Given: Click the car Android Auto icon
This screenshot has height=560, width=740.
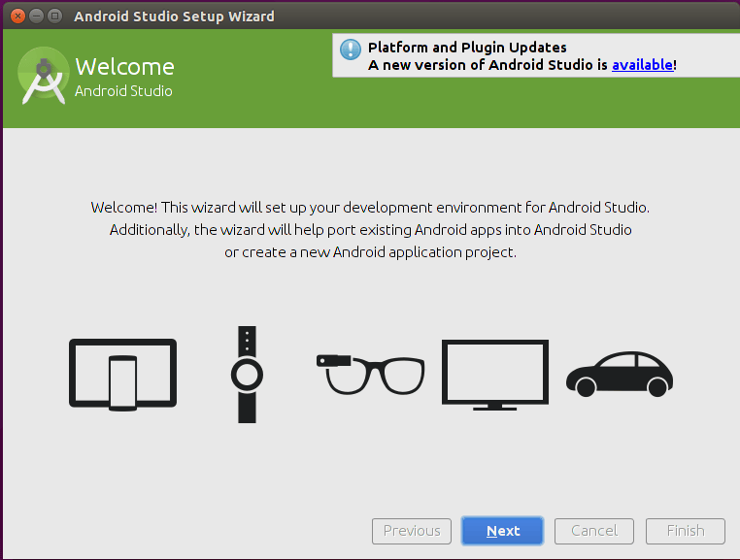Looking at the screenshot, I should coord(620,374).
